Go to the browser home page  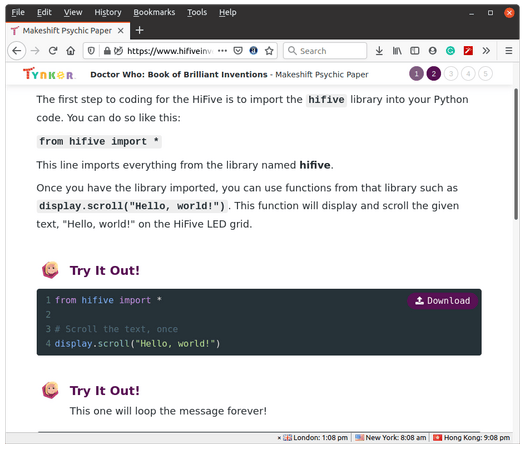click(x=70, y=51)
